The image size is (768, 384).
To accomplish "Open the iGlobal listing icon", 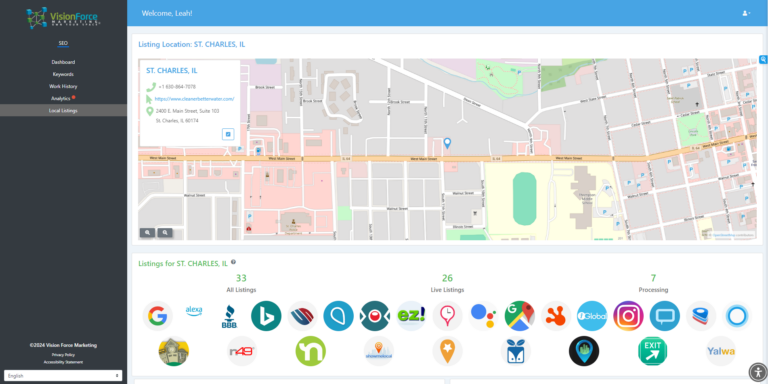I will [x=592, y=316].
